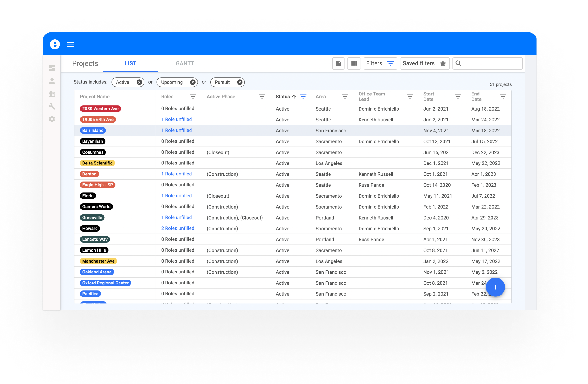Click the blue add project plus button
The height and width of the screenshot is (384, 588).
[x=495, y=287]
